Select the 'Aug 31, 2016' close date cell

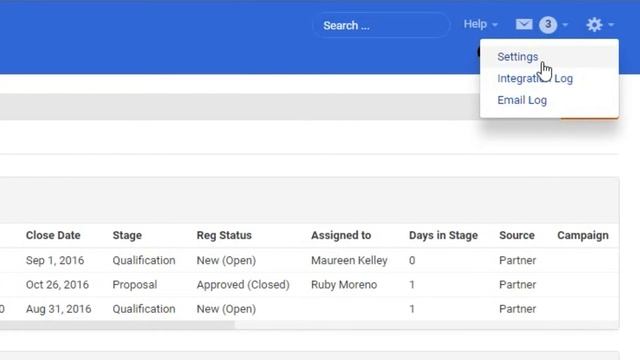(x=58, y=309)
